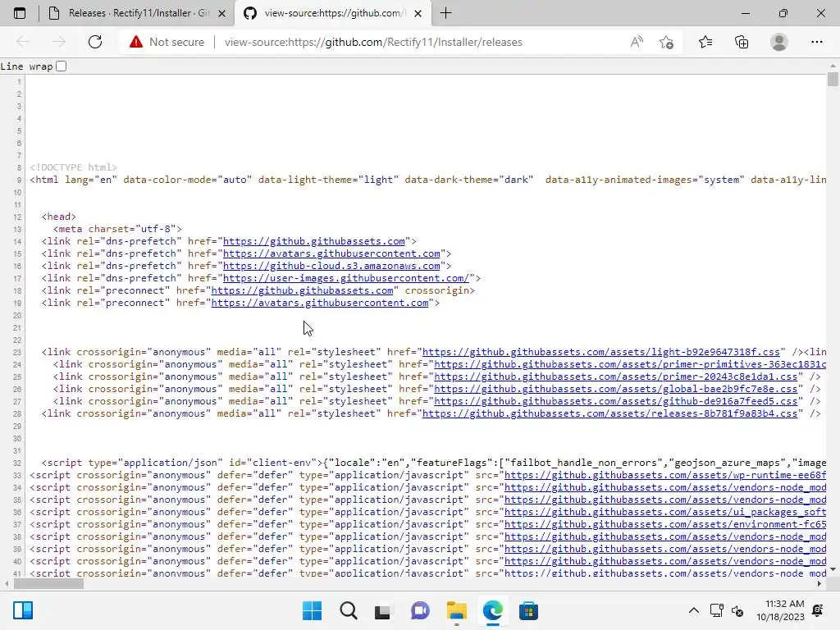840x630 pixels.
Task: Open File Explorer from taskbar
Action: coord(456,610)
